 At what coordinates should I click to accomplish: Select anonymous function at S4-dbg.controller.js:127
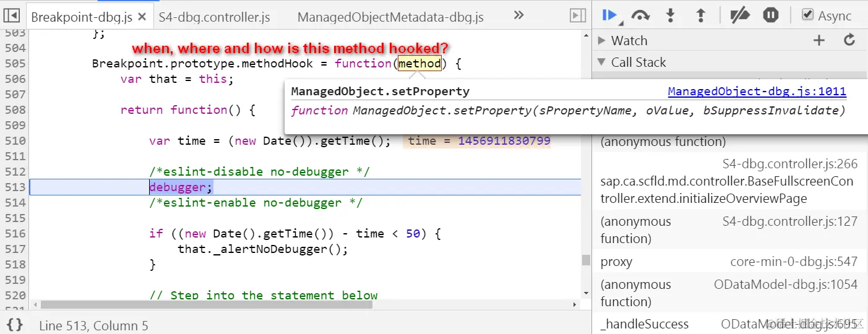(729, 229)
